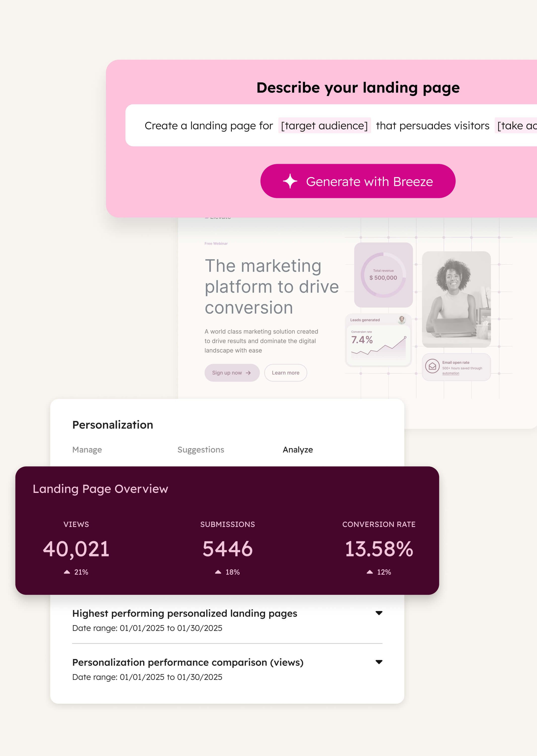Screen dimensions: 537x756
Task: Select the [target audience] placeholder chip
Action: pos(324,126)
